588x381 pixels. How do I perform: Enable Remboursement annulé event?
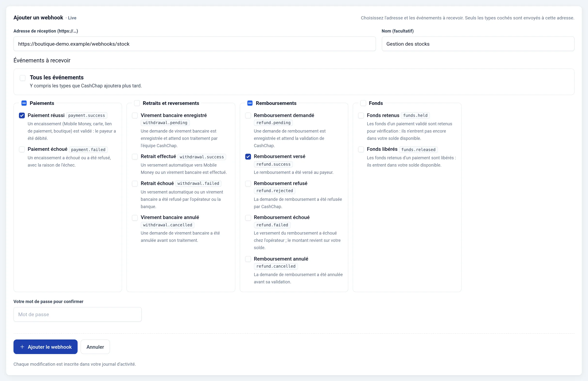(x=248, y=259)
